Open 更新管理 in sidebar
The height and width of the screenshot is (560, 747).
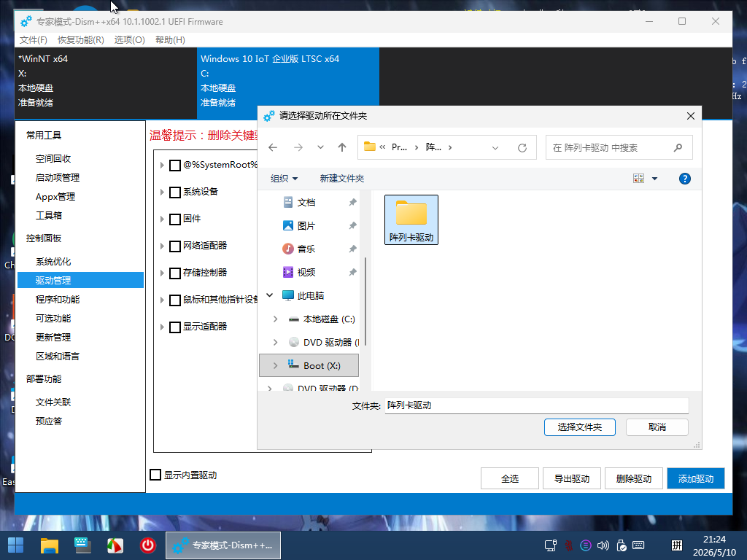[53, 337]
